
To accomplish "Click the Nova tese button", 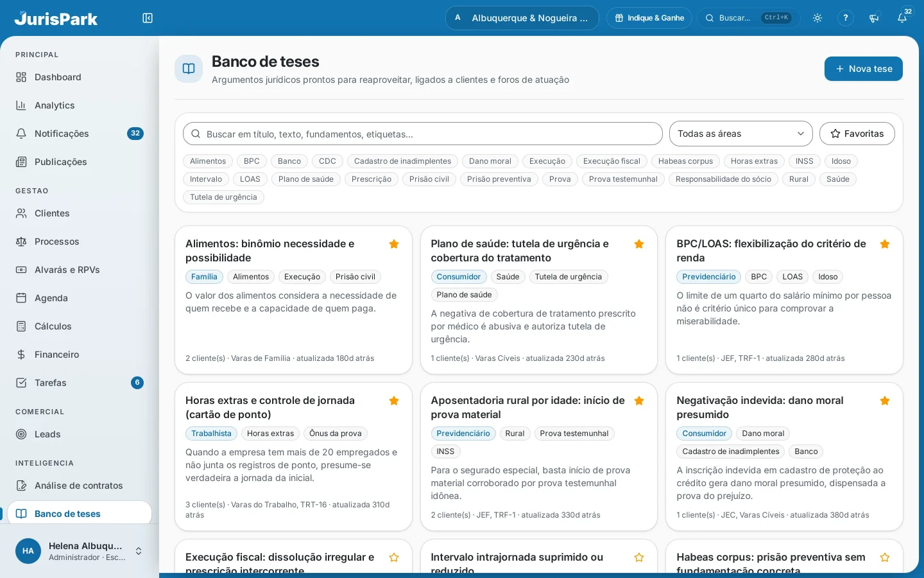I will tap(864, 69).
